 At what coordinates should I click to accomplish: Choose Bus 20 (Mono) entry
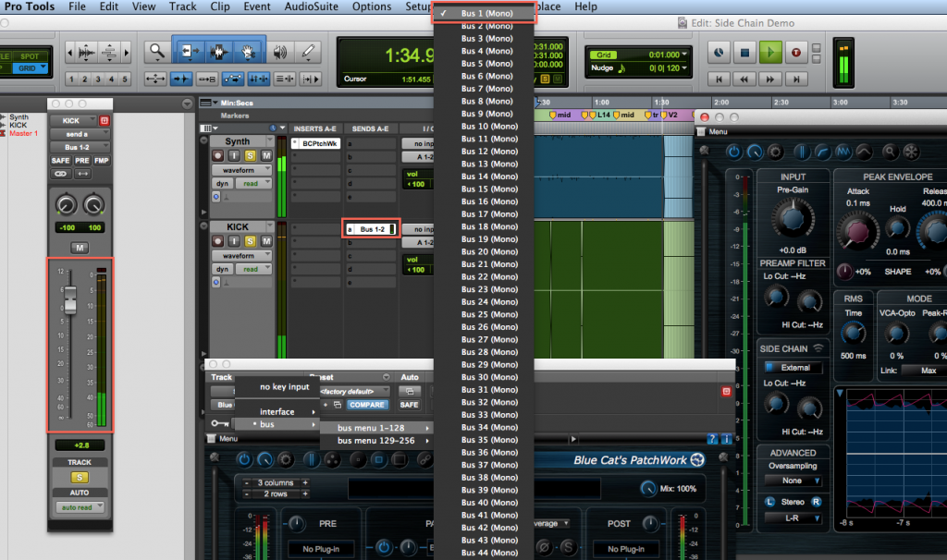pos(484,251)
